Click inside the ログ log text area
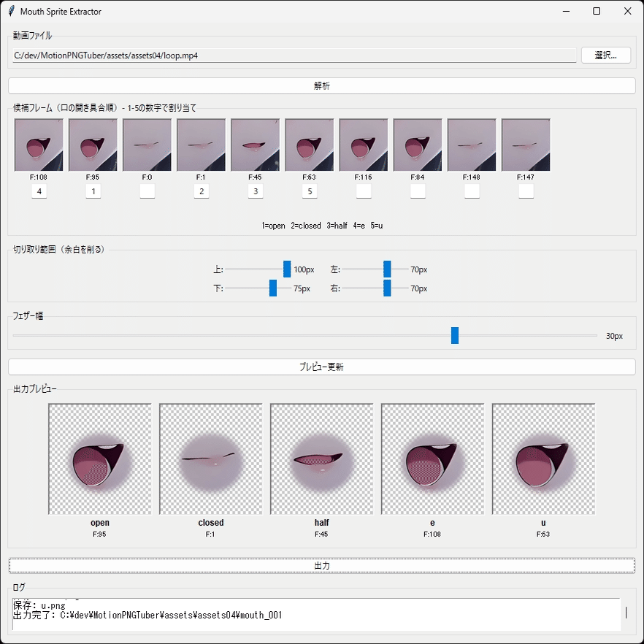644x644 pixels. 316,615
